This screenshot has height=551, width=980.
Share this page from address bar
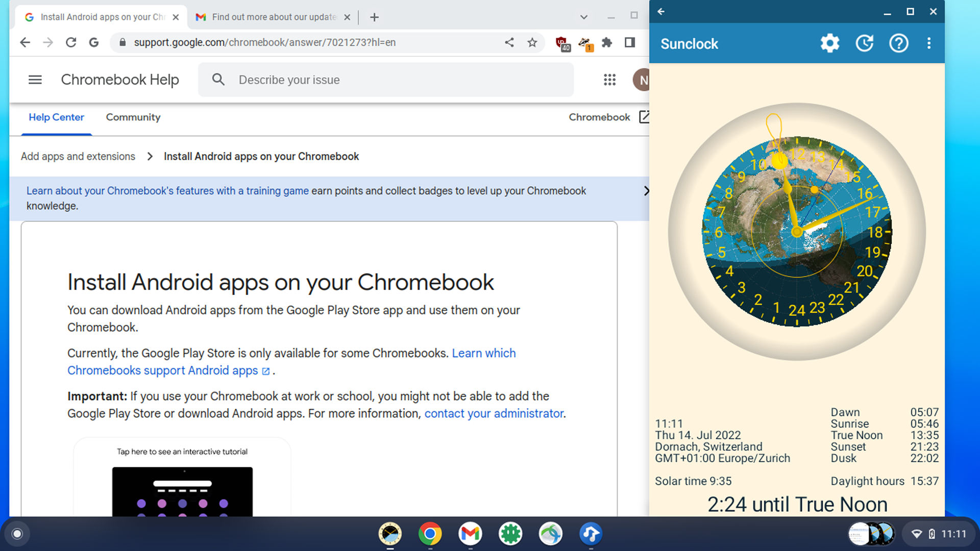point(509,42)
